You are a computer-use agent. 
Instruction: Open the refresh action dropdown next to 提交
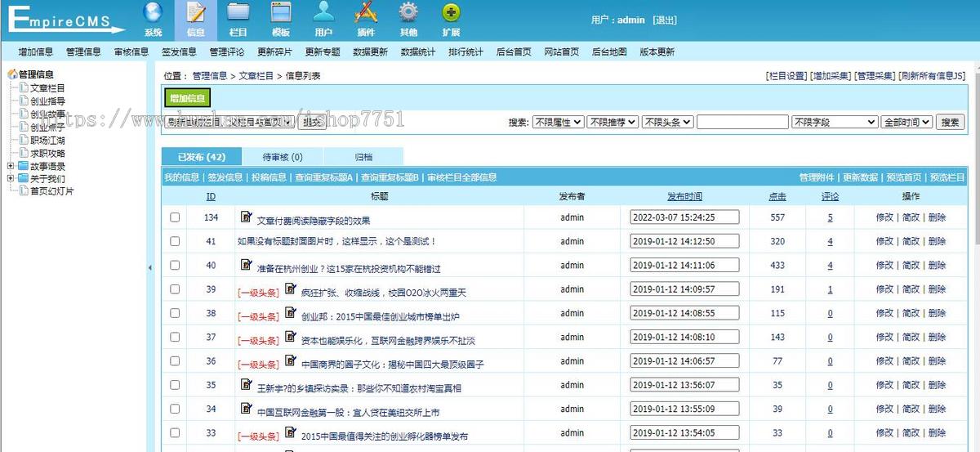click(x=229, y=122)
